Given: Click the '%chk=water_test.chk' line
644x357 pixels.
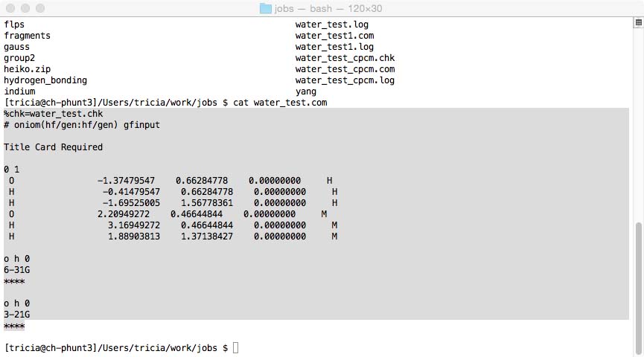Looking at the screenshot, I should [x=54, y=114].
